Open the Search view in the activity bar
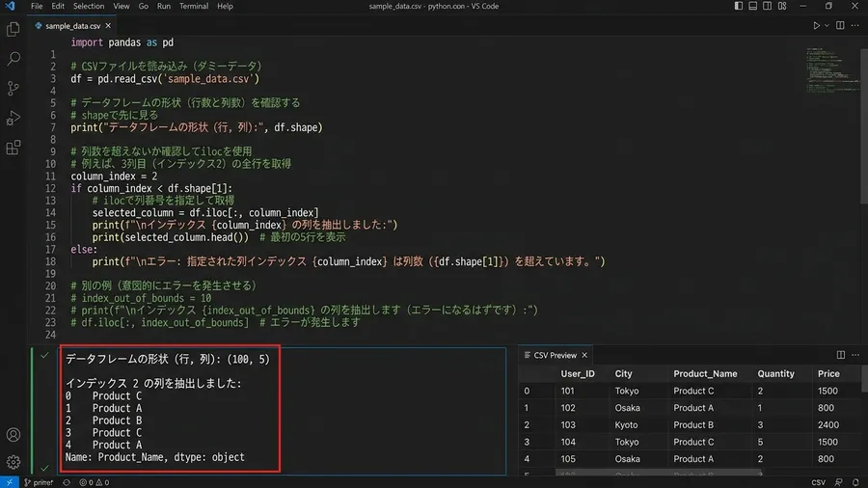This screenshot has width=868, height=488. point(14,59)
